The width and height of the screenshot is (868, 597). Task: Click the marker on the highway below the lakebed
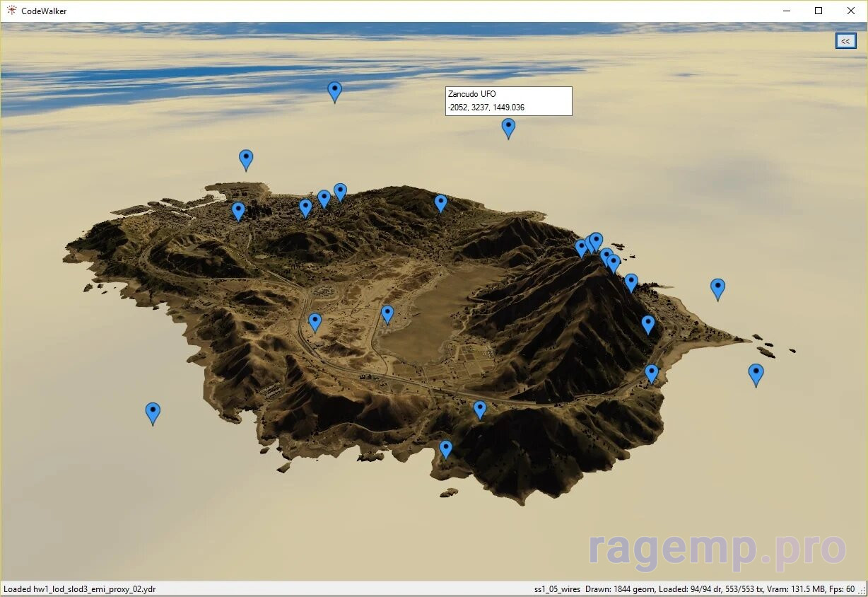click(480, 409)
